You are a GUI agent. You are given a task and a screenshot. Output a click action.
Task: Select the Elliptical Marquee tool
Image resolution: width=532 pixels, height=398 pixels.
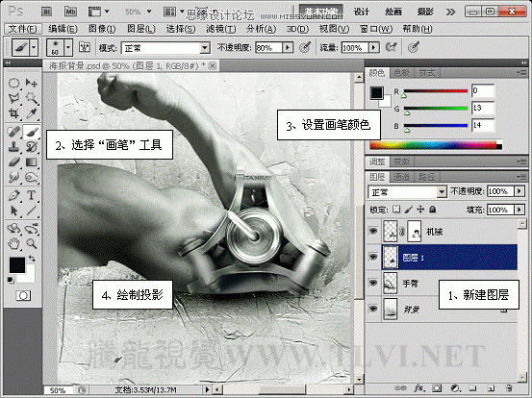click(13, 83)
